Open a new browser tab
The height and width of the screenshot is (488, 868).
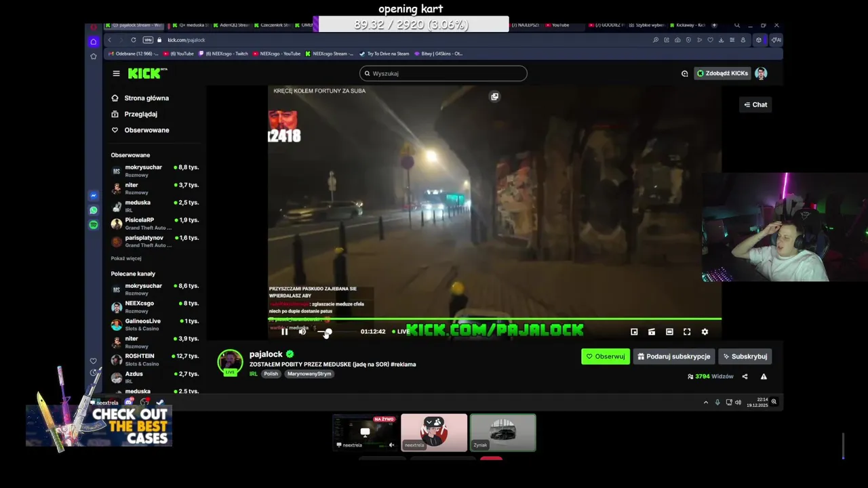714,25
